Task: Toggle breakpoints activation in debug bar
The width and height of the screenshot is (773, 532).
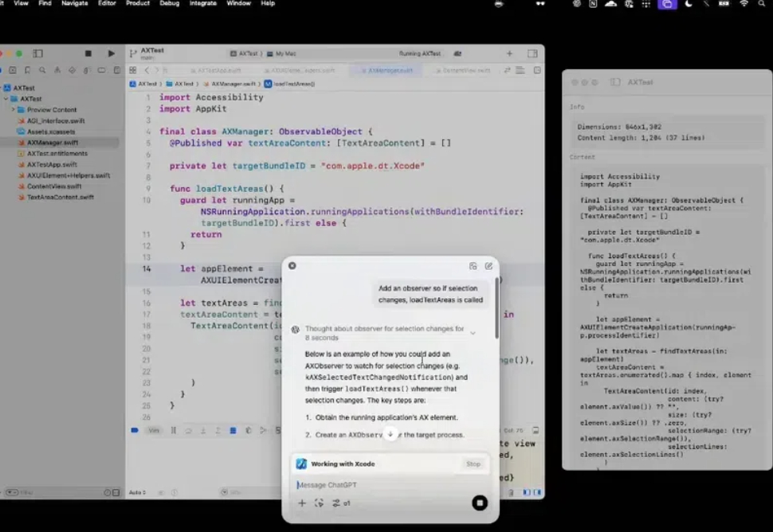Action: 135,431
